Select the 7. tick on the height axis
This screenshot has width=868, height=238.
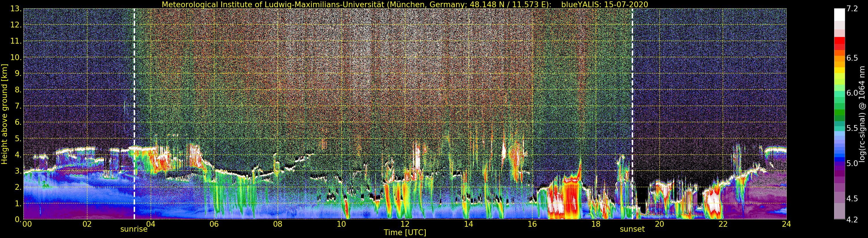pos(19,106)
